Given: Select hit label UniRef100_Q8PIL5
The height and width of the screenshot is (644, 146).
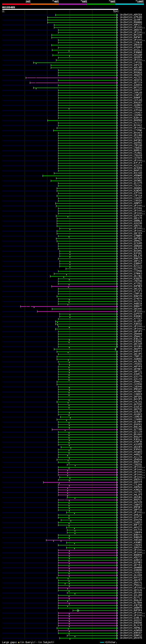Looking at the screenshot, I should point(131,261).
